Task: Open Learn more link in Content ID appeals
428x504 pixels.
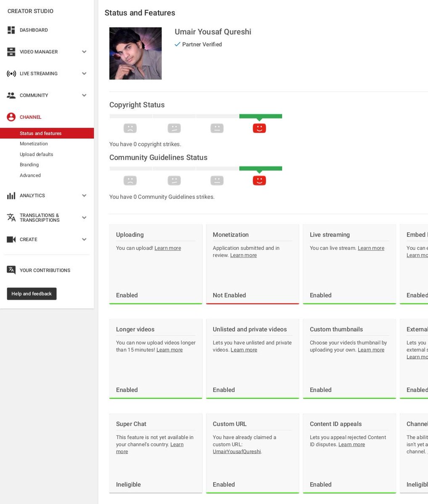Action: pyautogui.click(x=351, y=444)
